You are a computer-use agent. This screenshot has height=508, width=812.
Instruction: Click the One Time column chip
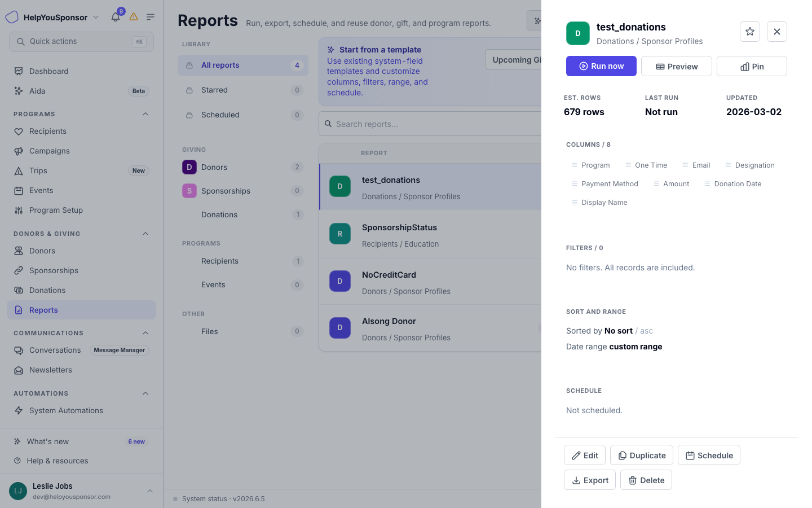[646, 165]
